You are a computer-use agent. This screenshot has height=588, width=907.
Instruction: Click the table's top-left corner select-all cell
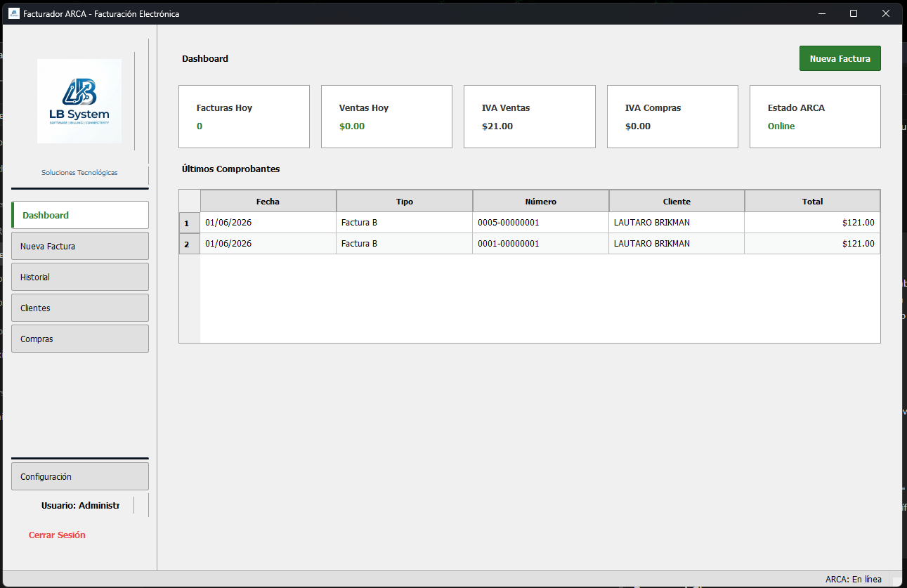190,201
